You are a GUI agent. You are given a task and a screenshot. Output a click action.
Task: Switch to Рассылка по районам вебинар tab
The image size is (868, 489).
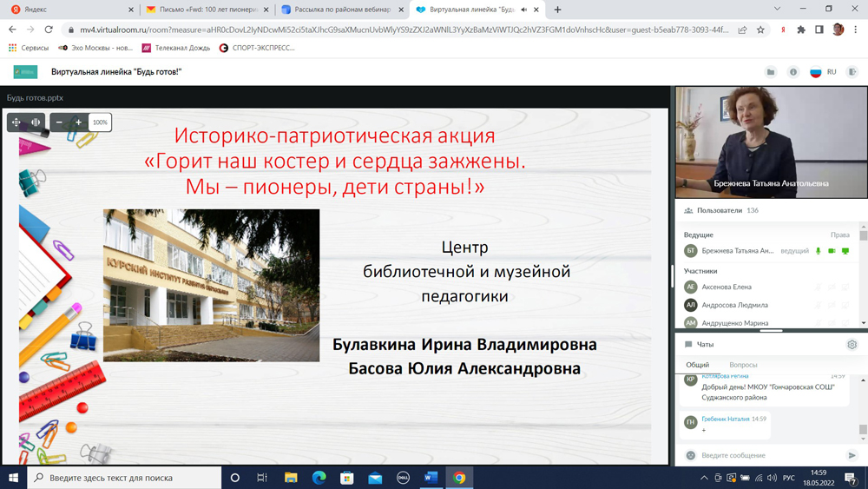coord(343,10)
